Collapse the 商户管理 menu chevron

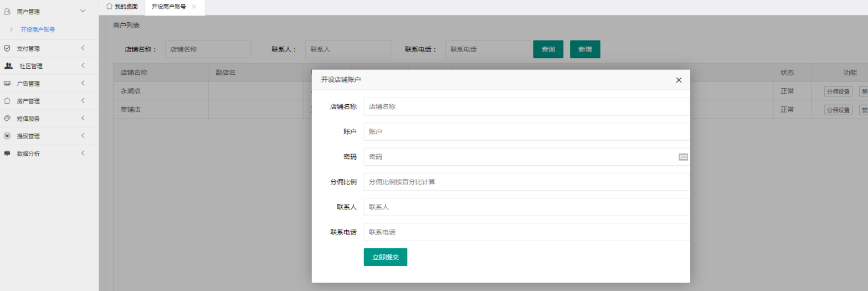point(83,11)
